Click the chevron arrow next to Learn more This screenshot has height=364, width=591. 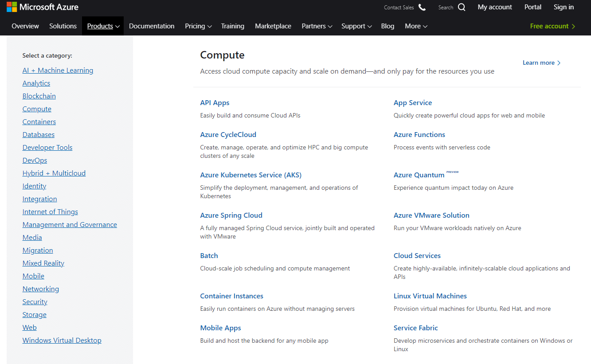click(x=559, y=63)
